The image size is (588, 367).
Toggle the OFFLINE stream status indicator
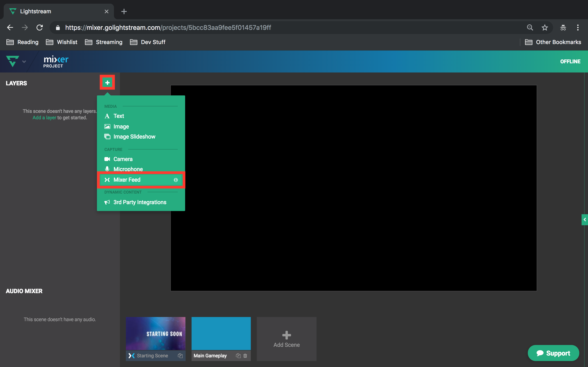tap(570, 61)
